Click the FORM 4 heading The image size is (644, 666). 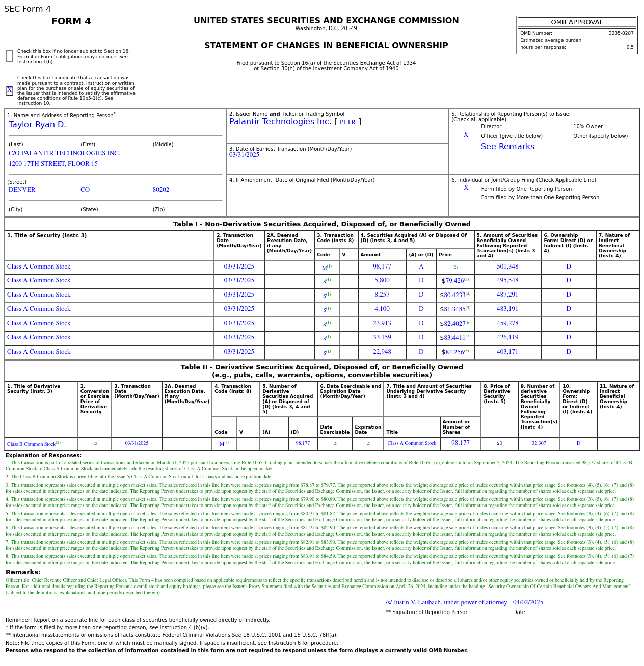point(71,21)
